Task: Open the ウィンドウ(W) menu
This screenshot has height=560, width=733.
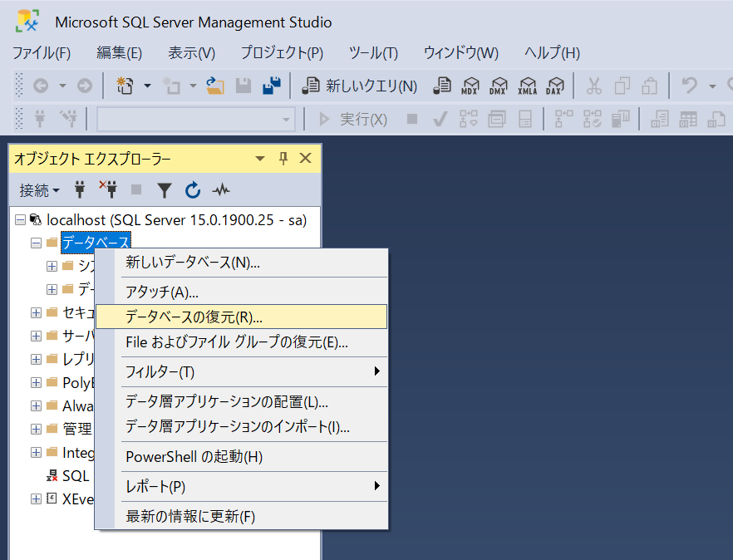Action: [x=461, y=53]
